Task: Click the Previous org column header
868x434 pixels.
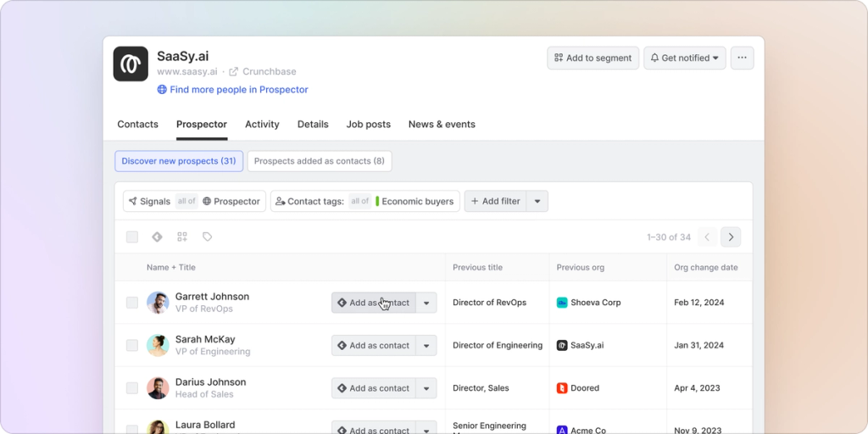Action: click(581, 267)
